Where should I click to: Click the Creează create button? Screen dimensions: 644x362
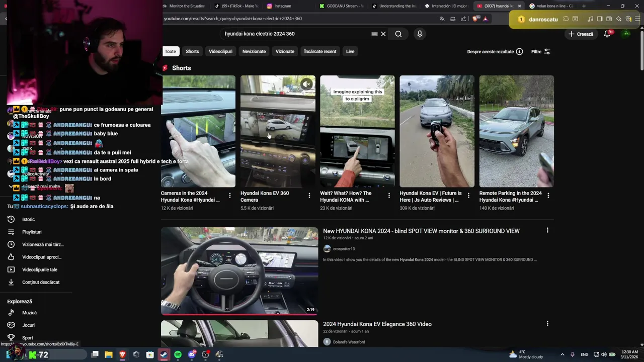point(581,34)
